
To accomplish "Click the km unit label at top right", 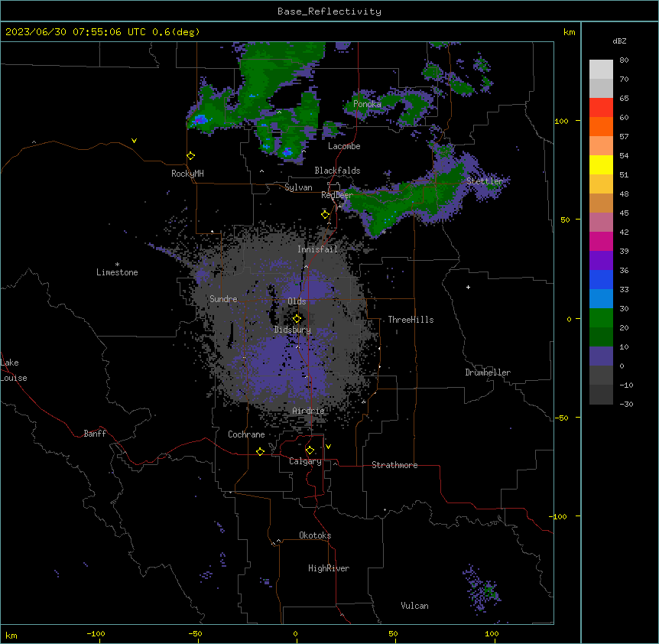I will (569, 32).
